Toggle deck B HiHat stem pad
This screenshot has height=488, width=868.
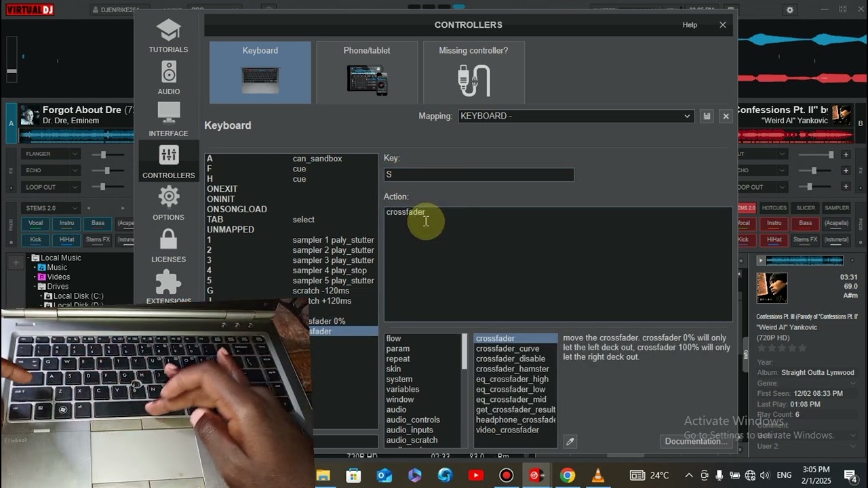coord(774,239)
